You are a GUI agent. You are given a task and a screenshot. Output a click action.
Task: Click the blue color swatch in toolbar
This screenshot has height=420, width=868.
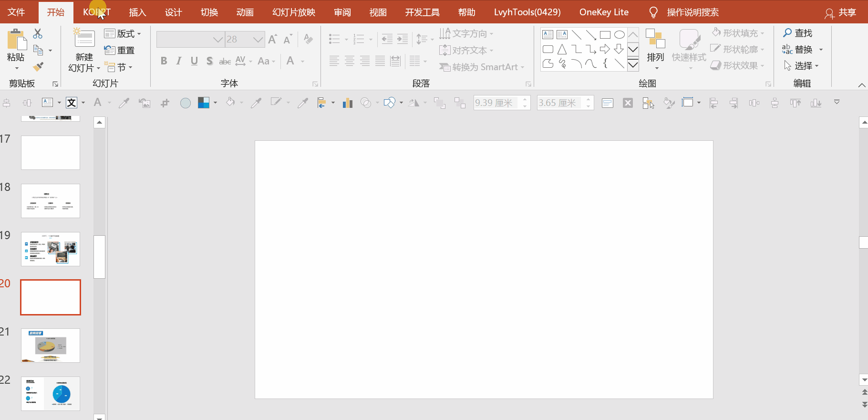point(204,103)
